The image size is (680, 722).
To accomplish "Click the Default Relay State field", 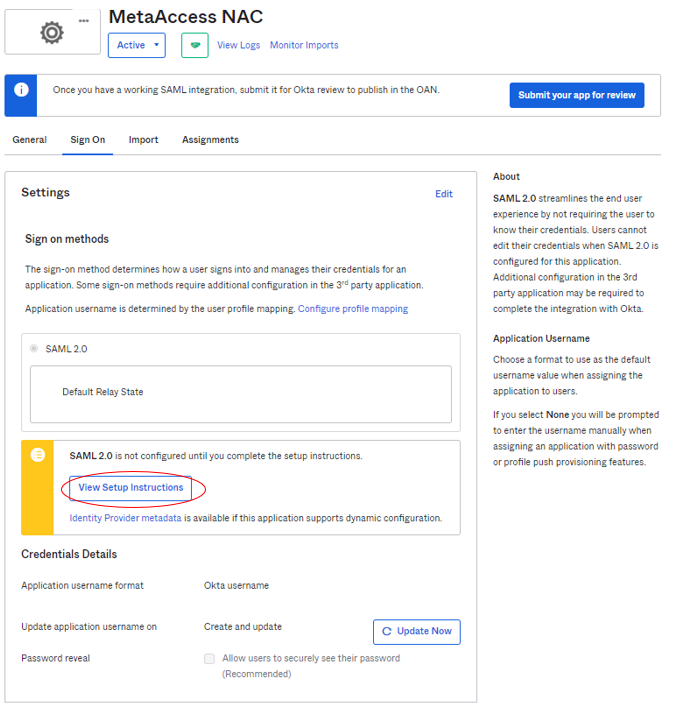I will click(x=241, y=394).
